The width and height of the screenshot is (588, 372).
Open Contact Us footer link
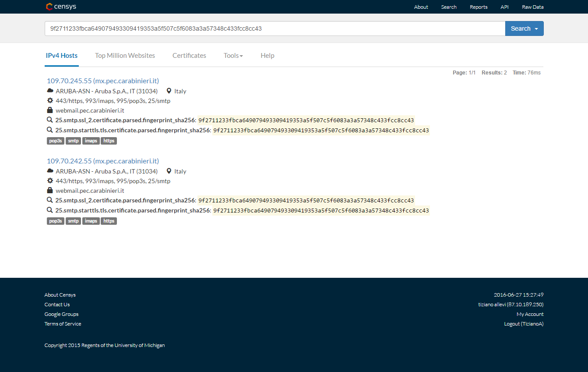[57, 305]
